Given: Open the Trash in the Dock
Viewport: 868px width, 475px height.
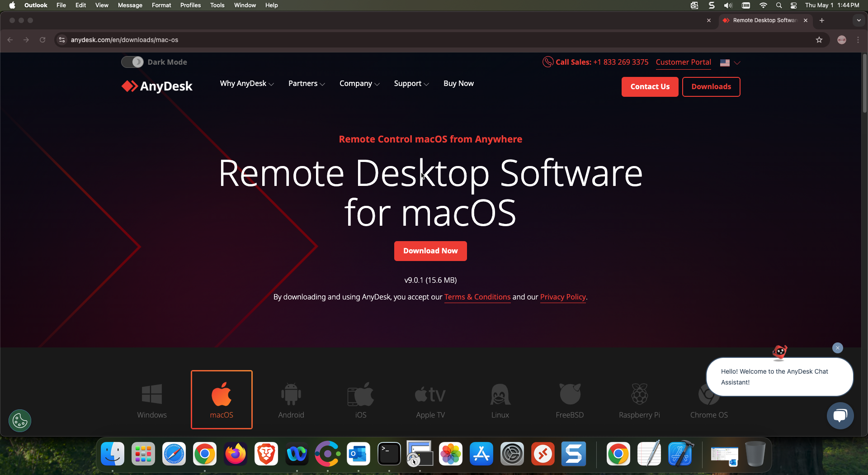Looking at the screenshot, I should pyautogui.click(x=755, y=454).
